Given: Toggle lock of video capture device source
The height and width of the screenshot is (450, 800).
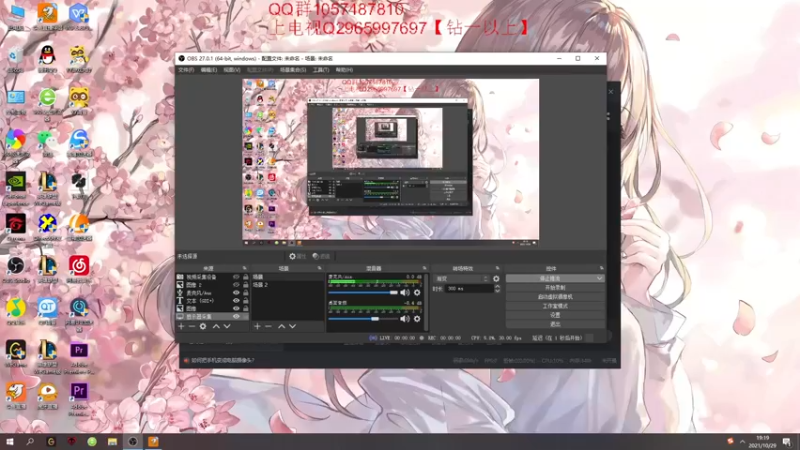Looking at the screenshot, I should click(245, 277).
